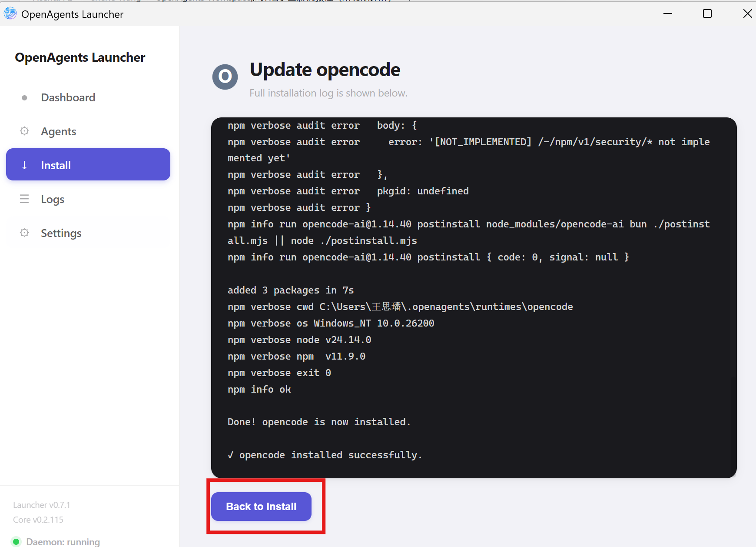Maximize the OpenAgents Launcher window

click(x=707, y=14)
